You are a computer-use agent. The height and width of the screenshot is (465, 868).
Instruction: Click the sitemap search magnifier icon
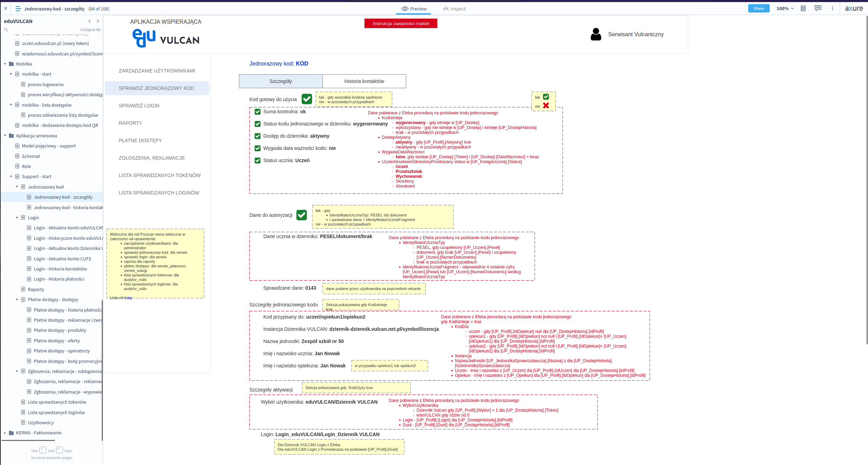coord(6,30)
